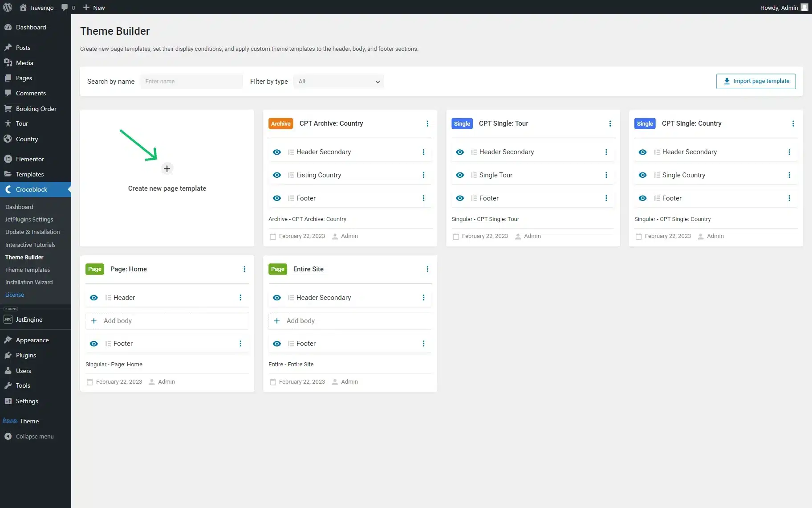
Task: Click the Tour star icon in the sidebar
Action: click(8, 123)
